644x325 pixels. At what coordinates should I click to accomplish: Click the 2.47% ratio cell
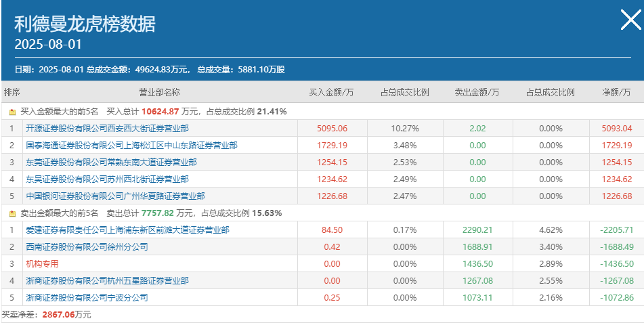point(405,196)
